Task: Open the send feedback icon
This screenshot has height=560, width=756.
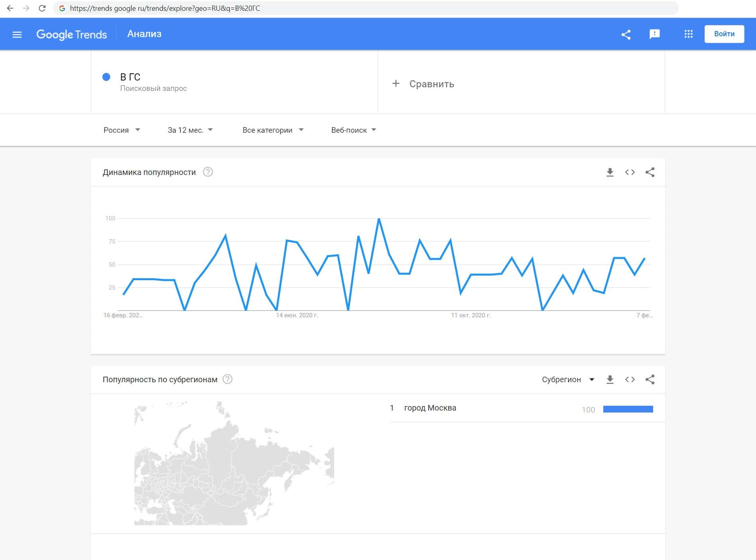Action: 654,34
